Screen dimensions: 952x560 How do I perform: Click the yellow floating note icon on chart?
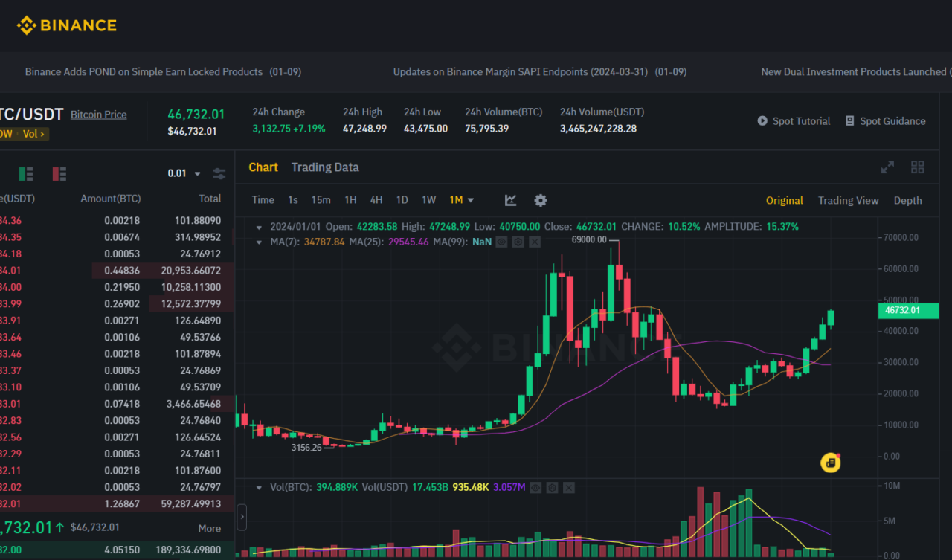pos(831,463)
